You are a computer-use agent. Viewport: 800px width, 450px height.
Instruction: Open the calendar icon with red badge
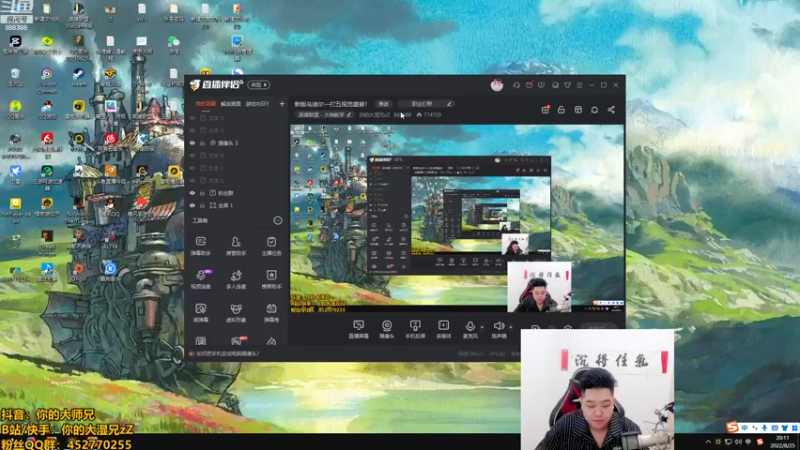[x=545, y=110]
